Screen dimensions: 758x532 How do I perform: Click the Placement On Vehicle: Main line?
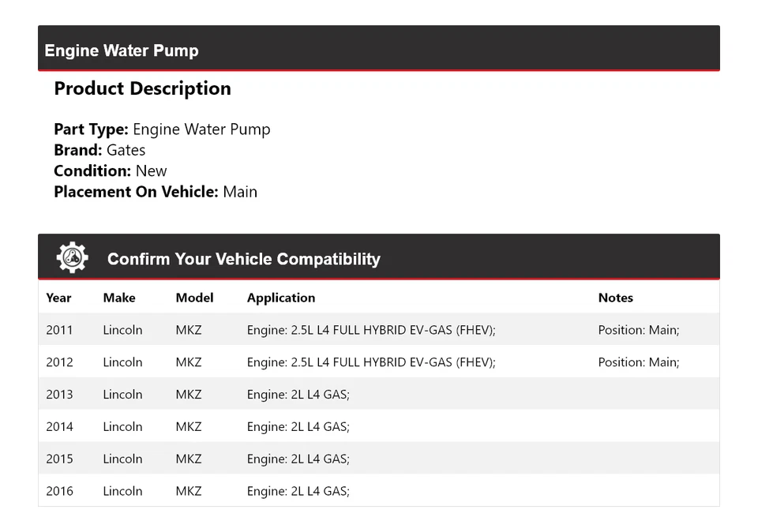click(x=156, y=192)
